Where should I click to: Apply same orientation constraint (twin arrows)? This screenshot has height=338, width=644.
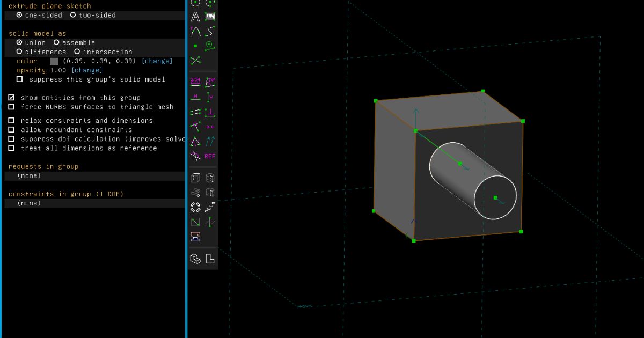pos(210,142)
